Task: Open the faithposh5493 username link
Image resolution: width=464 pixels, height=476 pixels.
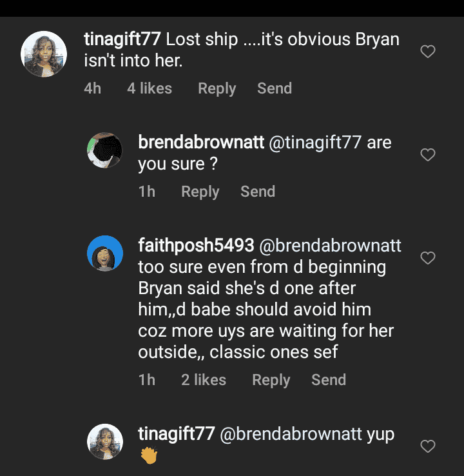Action: [196, 245]
